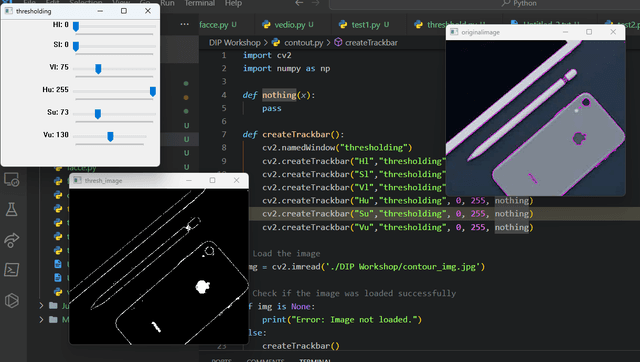Open the play-button hexagon activity bar icon
Screen dimensions: 640x362
(x=11, y=300)
